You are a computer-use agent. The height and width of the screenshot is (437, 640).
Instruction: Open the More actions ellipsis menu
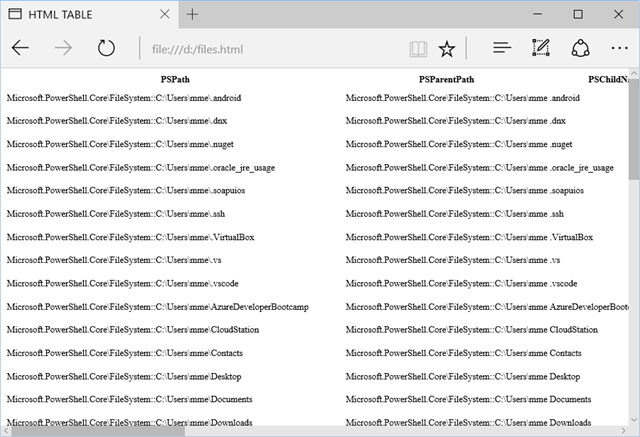[x=619, y=48]
